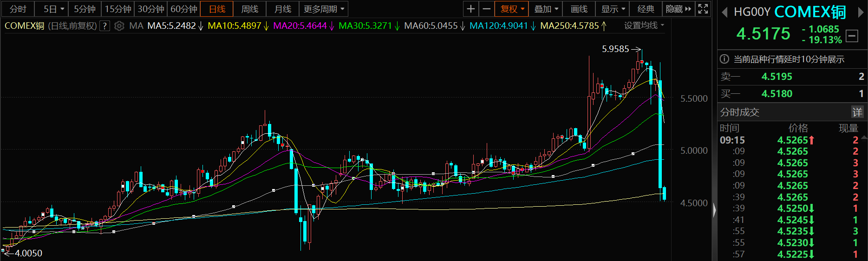Click the 5.9585 high price marker

pyautogui.click(x=615, y=49)
